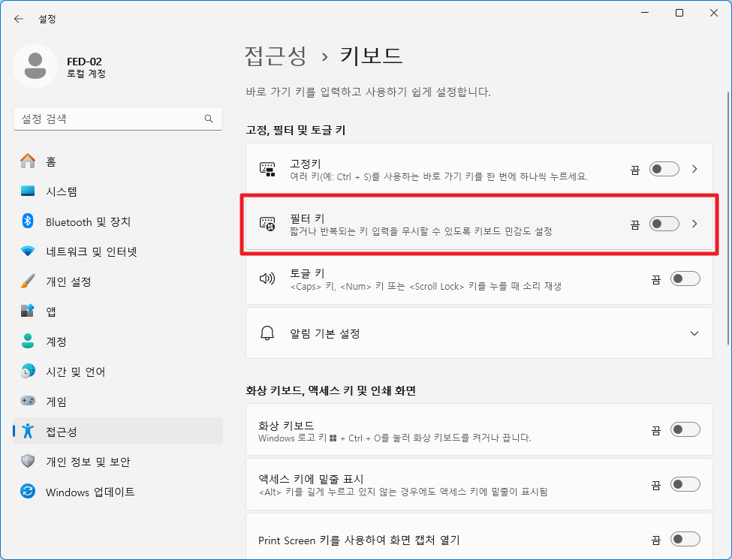Enable the 필터 키 toggle switch
The image size is (732, 560).
coord(664,224)
